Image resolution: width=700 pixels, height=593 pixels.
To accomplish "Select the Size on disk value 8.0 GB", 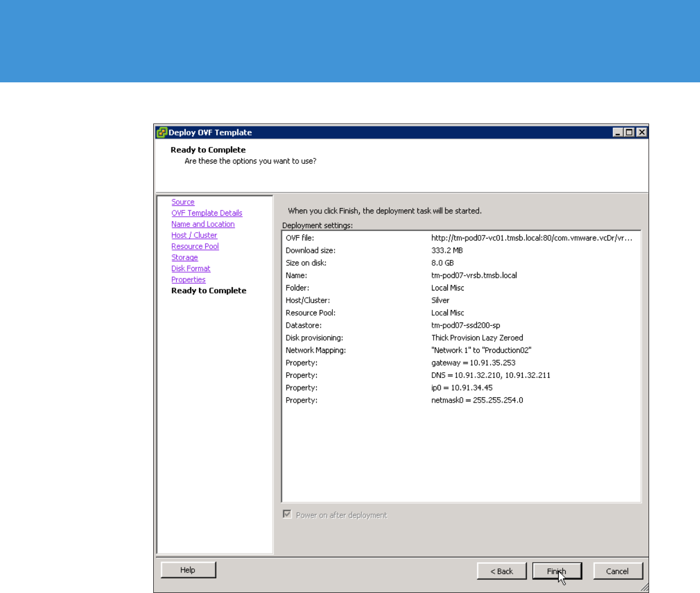I will point(443,263).
